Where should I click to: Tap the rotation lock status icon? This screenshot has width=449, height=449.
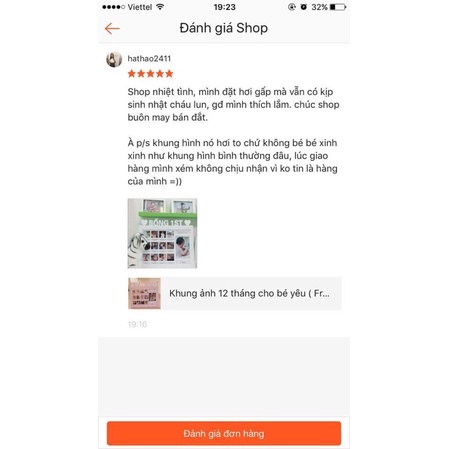coord(292,7)
